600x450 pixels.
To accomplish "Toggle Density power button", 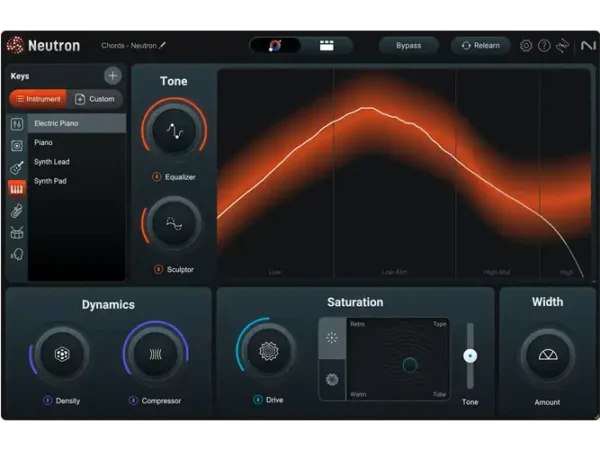I will point(47,401).
